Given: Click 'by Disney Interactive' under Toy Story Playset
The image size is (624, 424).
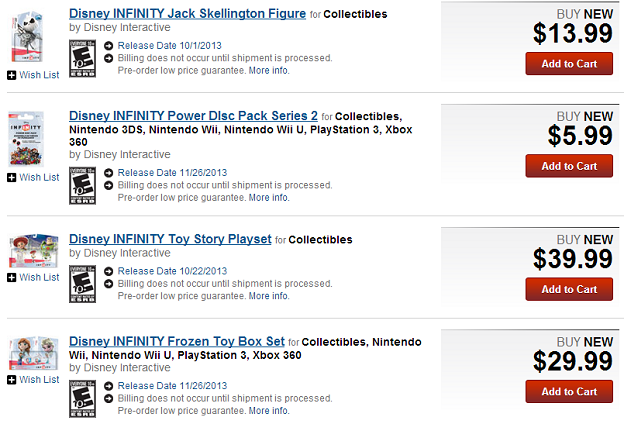Looking at the screenshot, I should coord(120,253).
